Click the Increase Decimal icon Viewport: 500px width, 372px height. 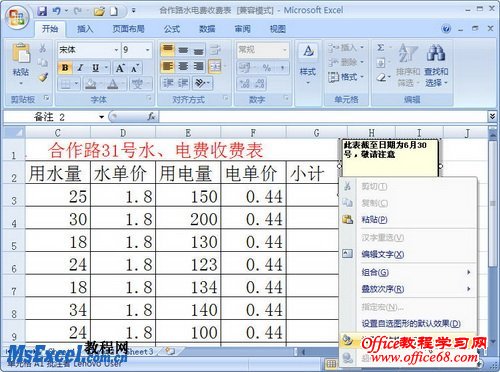(x=245, y=83)
